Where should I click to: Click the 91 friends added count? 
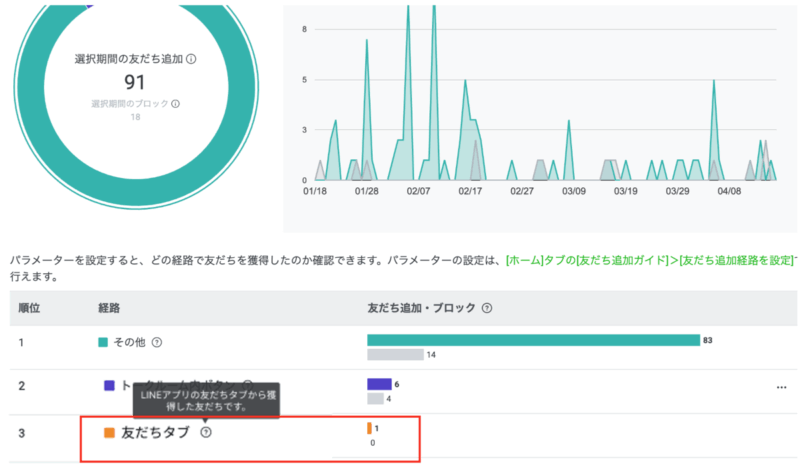(135, 82)
